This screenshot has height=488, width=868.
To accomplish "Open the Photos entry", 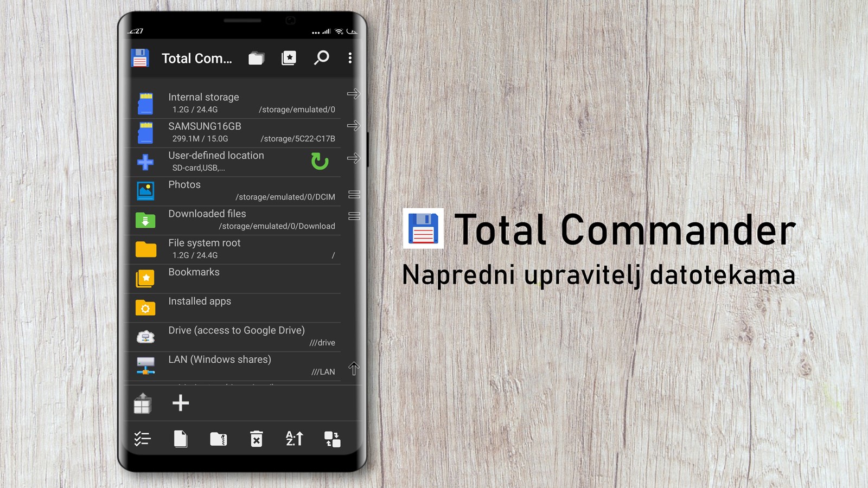I will pos(233,191).
